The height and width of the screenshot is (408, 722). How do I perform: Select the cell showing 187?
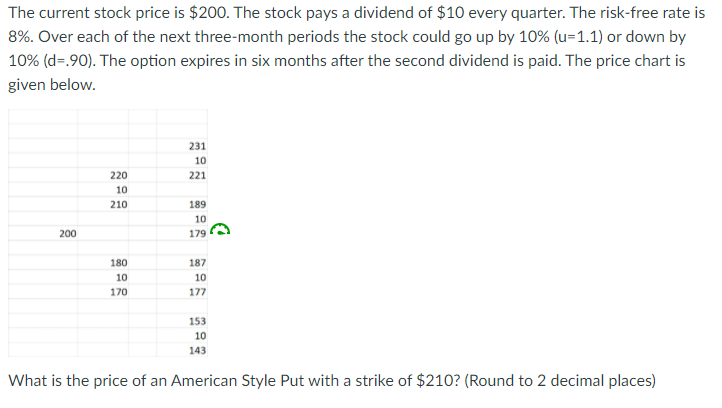[198, 263]
